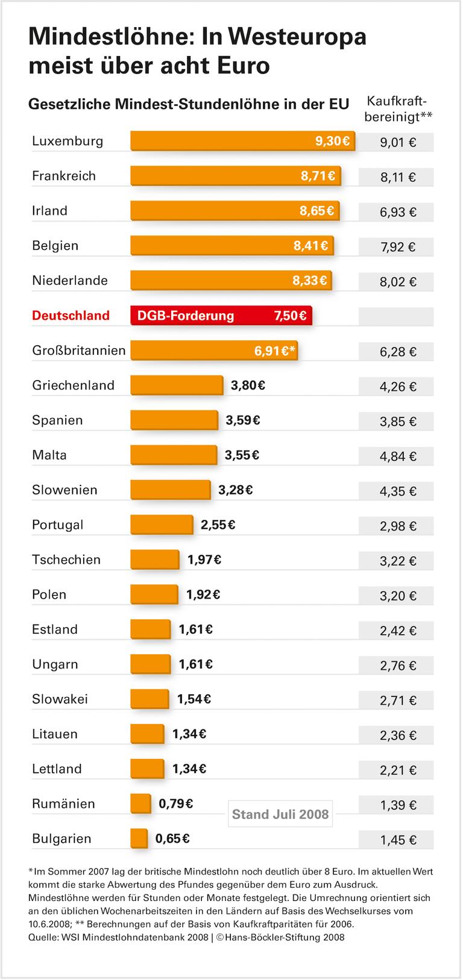Click the Luxemburg 9,30€ orange bar
The image size is (463, 980).
point(241,142)
